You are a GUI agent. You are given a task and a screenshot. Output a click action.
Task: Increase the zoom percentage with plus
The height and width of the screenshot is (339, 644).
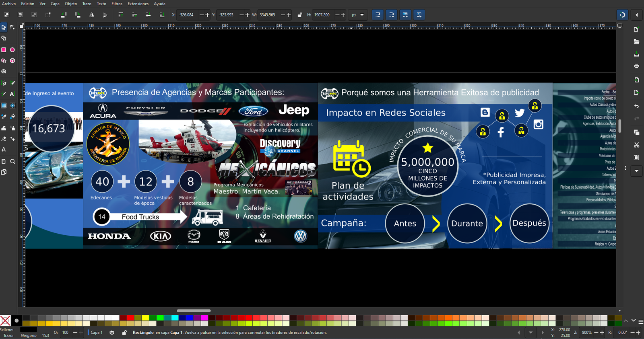[602, 333]
